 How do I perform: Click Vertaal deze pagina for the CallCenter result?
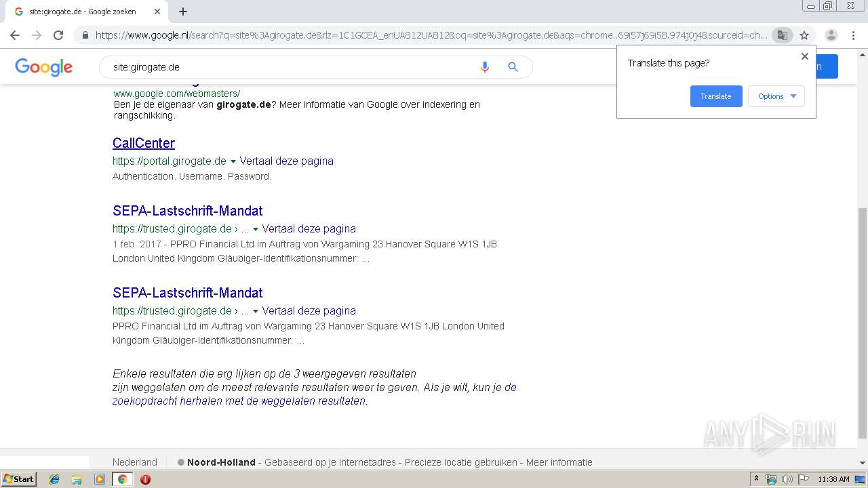(x=286, y=161)
